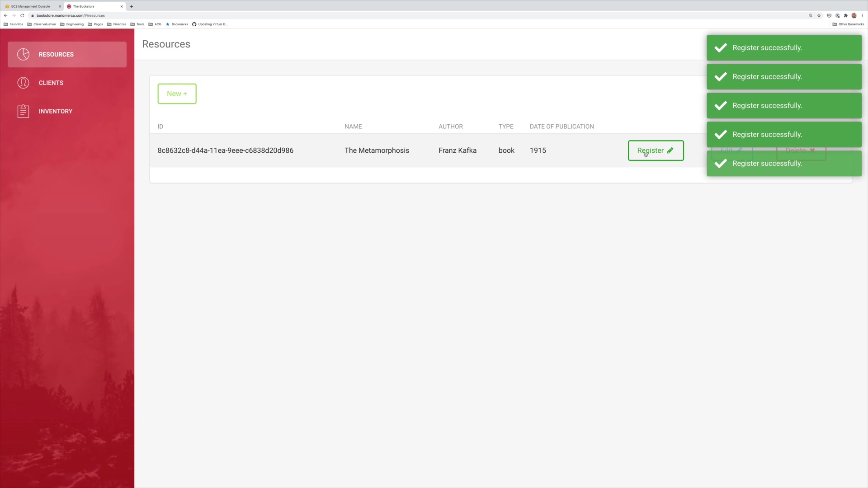
Task: Switch to EC2 Management Console tab
Action: click(x=30, y=6)
